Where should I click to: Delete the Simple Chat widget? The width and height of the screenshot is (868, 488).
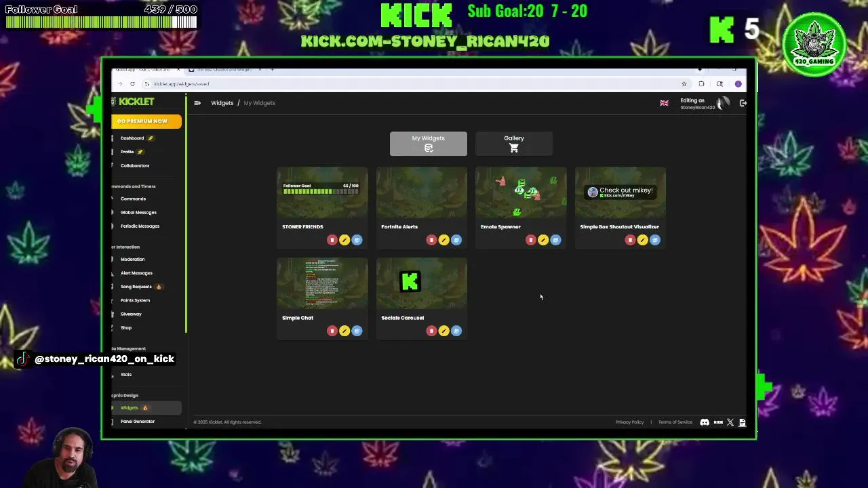[332, 331]
